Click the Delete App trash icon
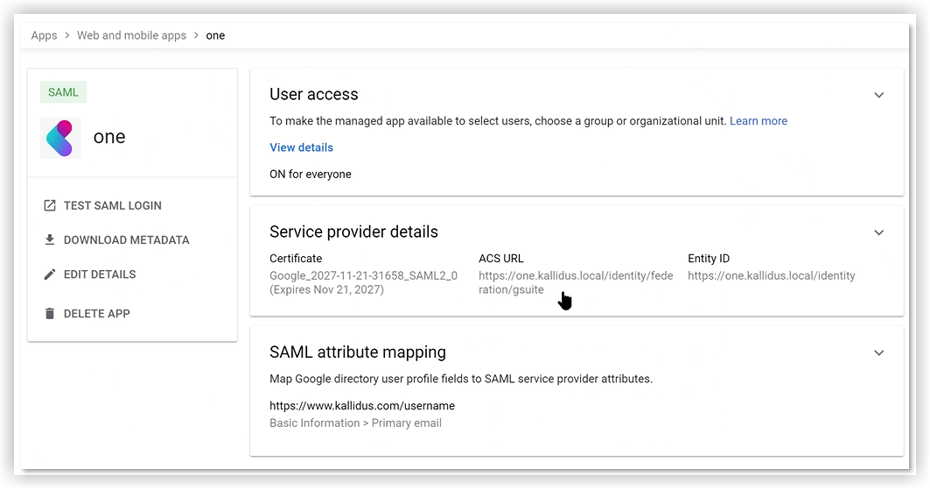930x489 pixels. tap(50, 313)
